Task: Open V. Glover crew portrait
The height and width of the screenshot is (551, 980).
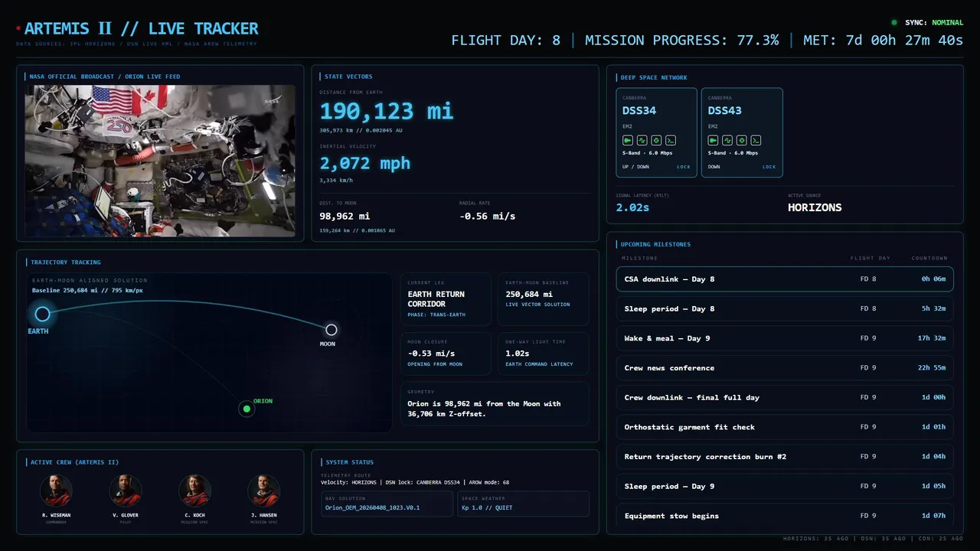Action: tap(125, 491)
